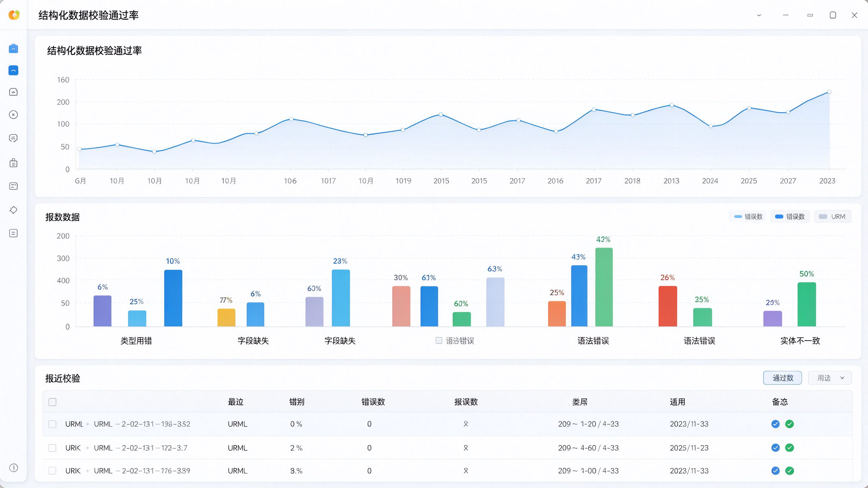The image size is (868, 488).
Task: Toggle the light blue 错误数 legend item
Action: click(x=748, y=217)
